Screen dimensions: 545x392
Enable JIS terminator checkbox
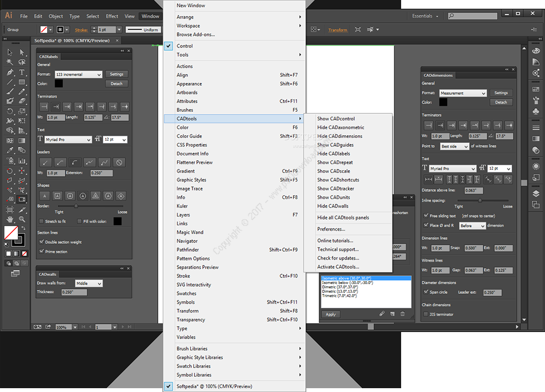[426, 314]
